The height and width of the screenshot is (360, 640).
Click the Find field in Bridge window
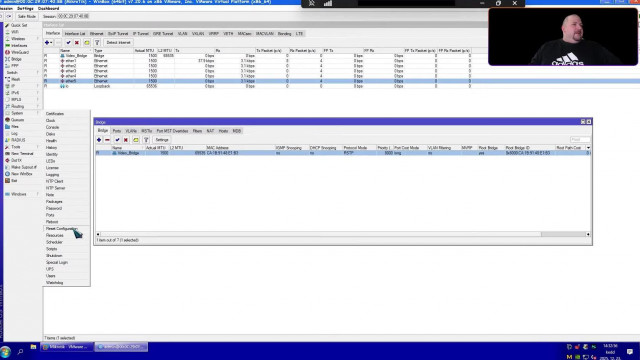580,140
